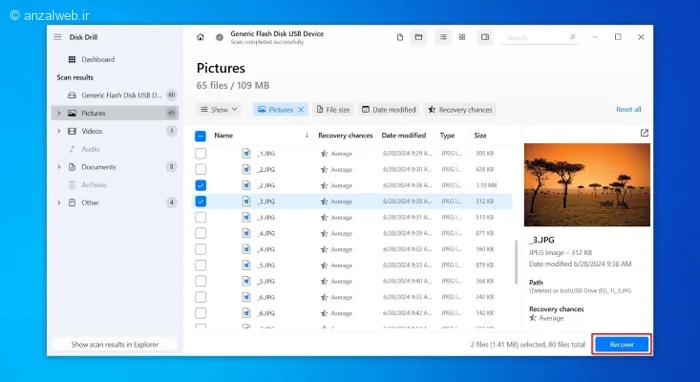700x382 pixels.
Task: Click Reset all filters link
Action: (x=629, y=109)
